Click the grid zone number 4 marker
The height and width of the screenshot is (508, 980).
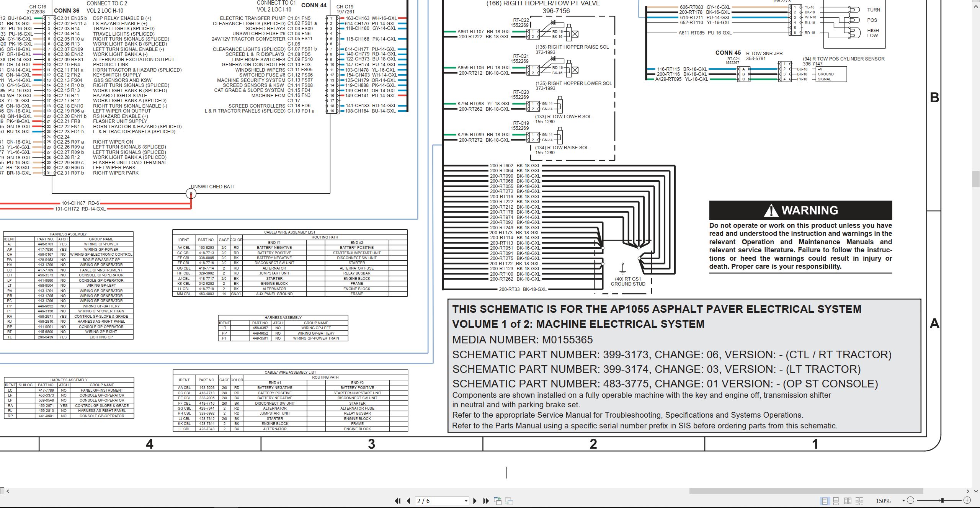150,444
